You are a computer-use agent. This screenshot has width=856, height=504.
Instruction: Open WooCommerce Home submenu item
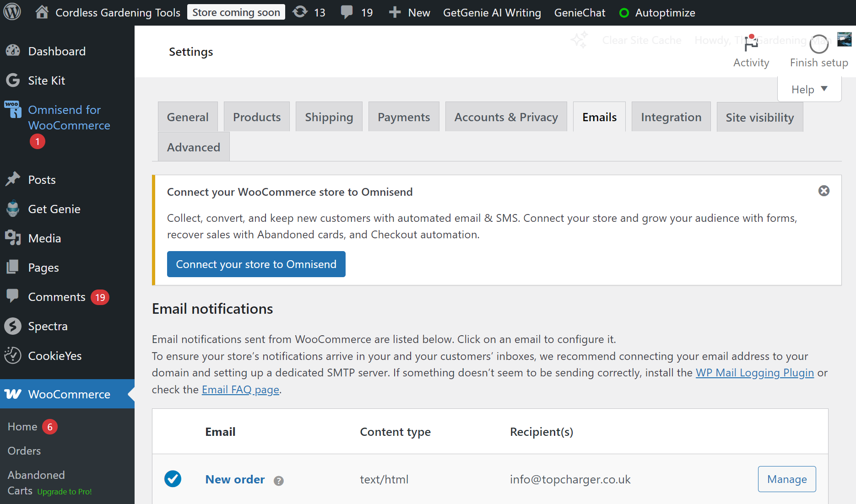[x=22, y=426]
